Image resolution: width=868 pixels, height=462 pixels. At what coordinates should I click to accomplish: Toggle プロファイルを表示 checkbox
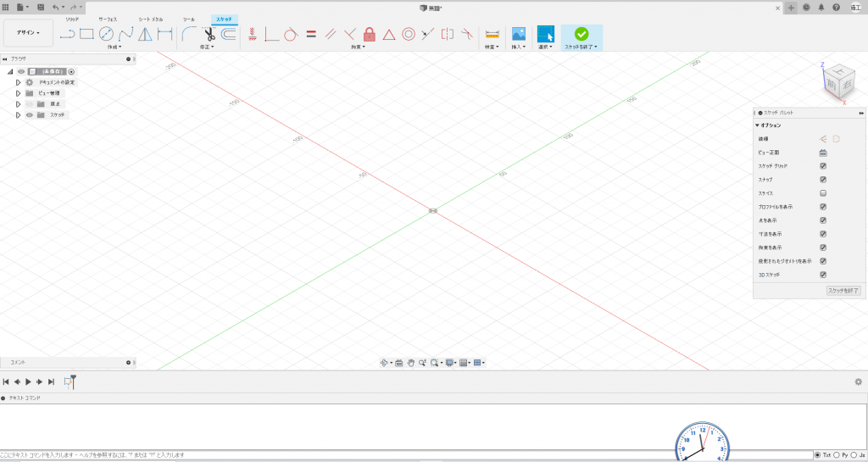(x=823, y=207)
